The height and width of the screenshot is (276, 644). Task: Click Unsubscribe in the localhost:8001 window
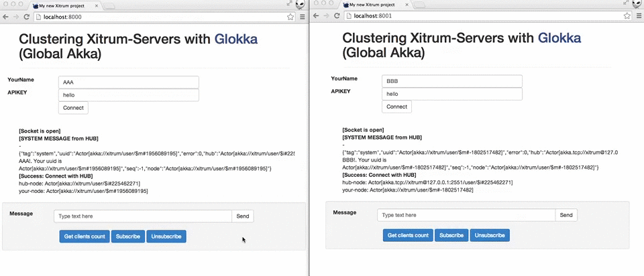coord(490,235)
